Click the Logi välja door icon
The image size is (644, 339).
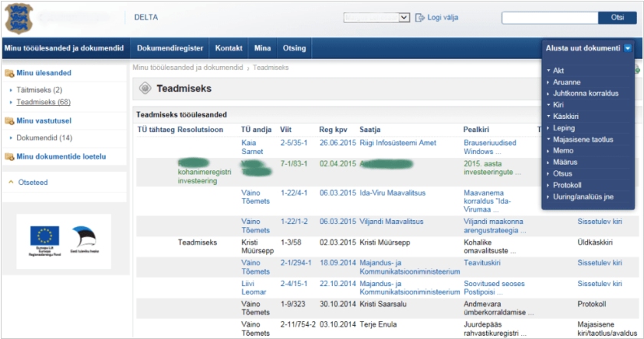419,18
